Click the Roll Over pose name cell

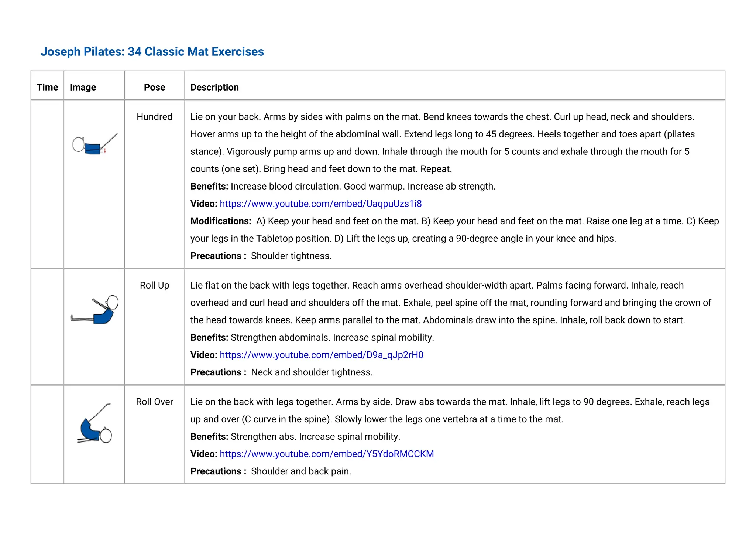point(154,402)
